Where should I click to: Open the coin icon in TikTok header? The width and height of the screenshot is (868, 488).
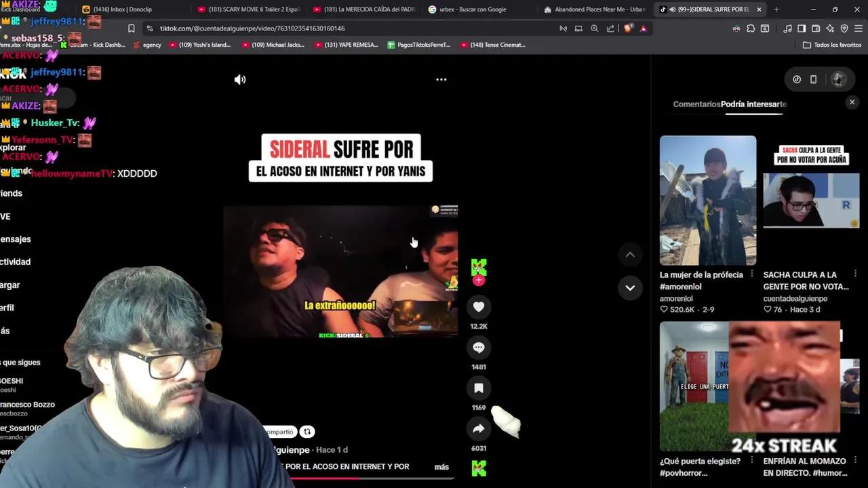tap(797, 79)
